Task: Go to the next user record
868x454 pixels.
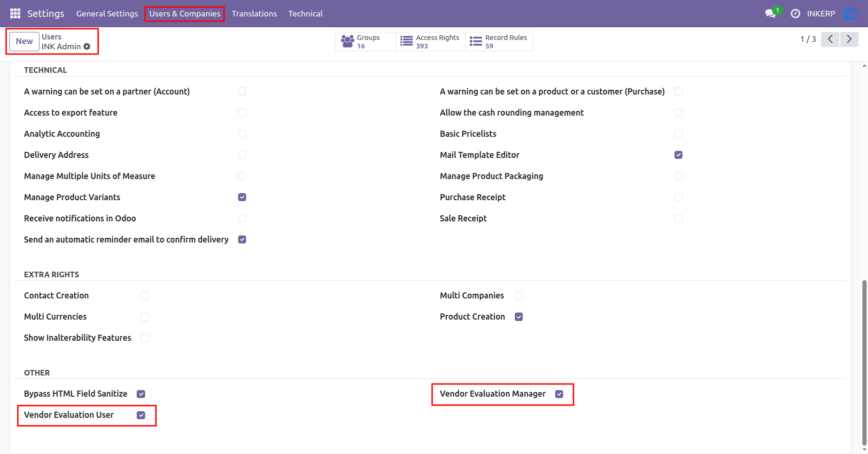Action: (x=849, y=39)
